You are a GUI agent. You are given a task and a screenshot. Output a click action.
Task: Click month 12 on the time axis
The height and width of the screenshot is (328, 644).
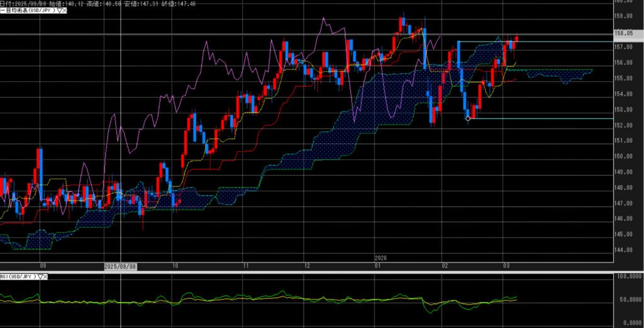(x=306, y=266)
